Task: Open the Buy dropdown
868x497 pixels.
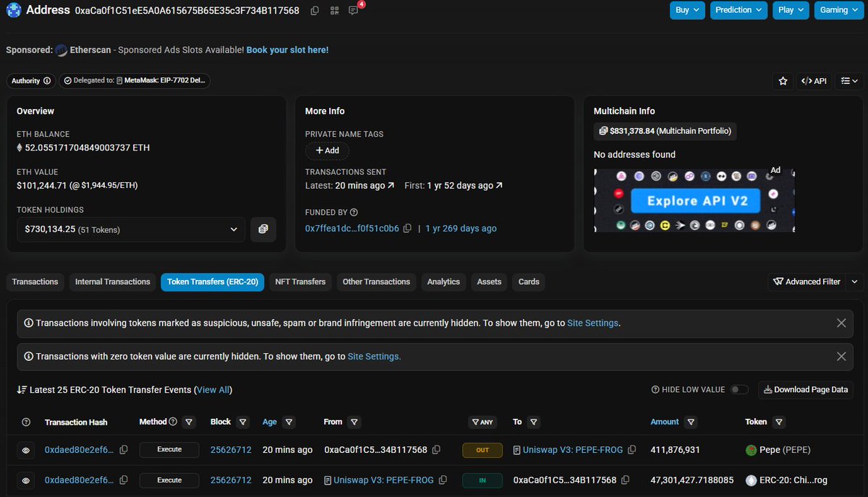Action: click(687, 10)
